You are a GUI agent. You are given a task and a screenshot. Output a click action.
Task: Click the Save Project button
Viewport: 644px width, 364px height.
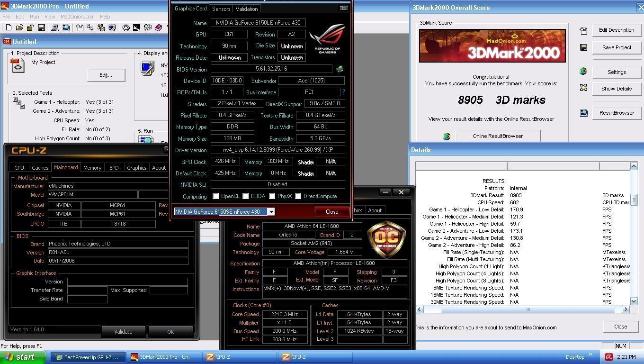point(617,47)
